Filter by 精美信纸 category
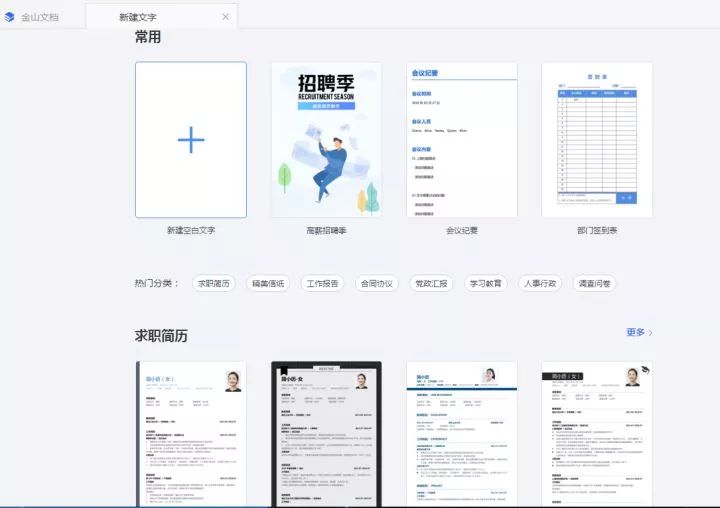Screen dimensions: 720x508 click(268, 283)
